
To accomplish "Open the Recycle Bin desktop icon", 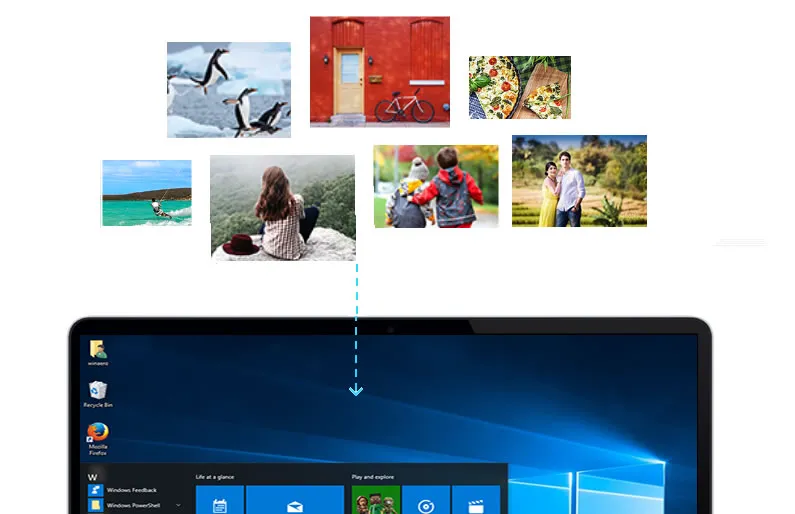I will [x=97, y=391].
